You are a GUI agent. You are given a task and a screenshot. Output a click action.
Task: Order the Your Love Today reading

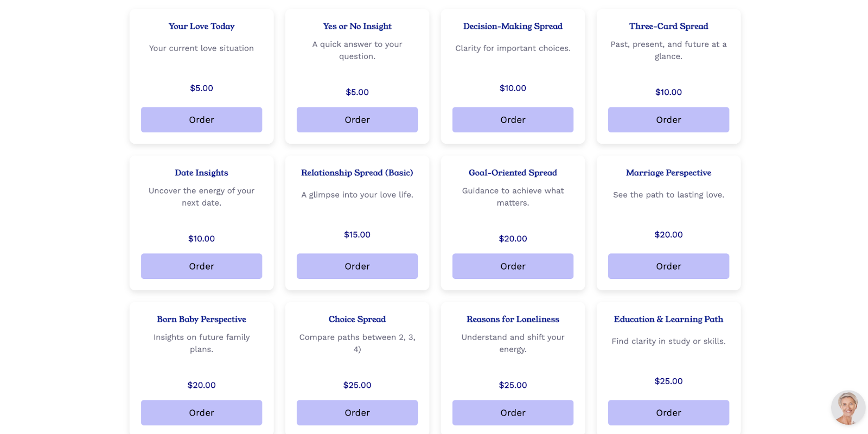[201, 120]
